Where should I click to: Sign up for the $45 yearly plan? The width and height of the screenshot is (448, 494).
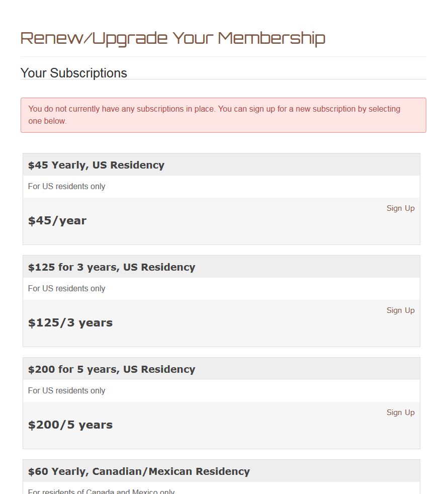point(400,209)
